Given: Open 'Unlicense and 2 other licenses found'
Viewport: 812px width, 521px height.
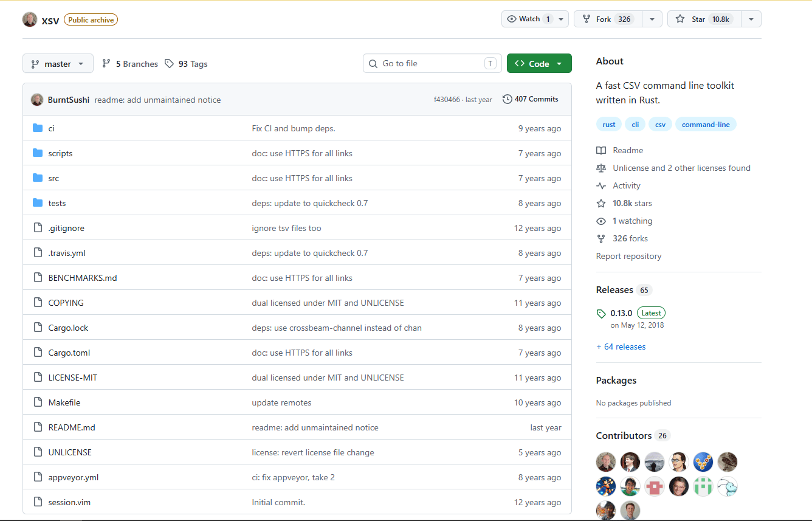Looking at the screenshot, I should 681,168.
